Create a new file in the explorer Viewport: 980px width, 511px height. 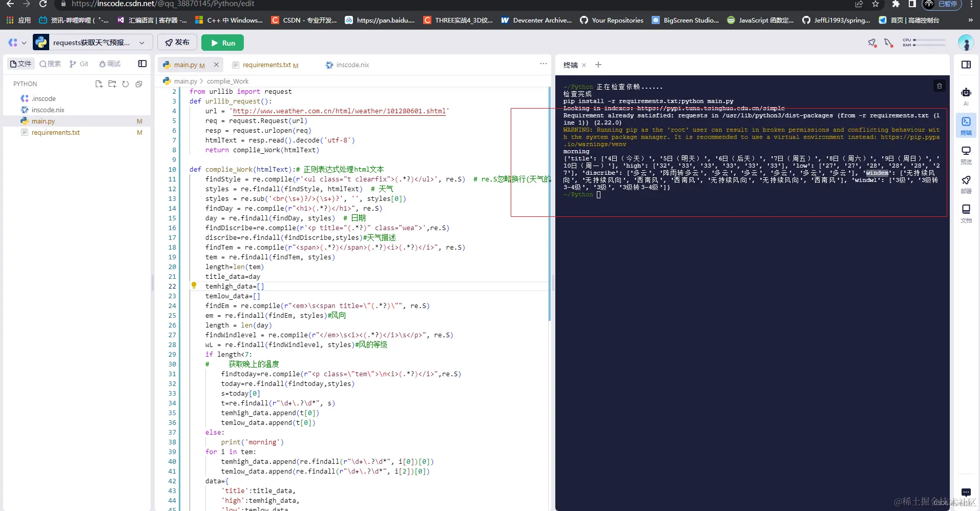point(98,84)
